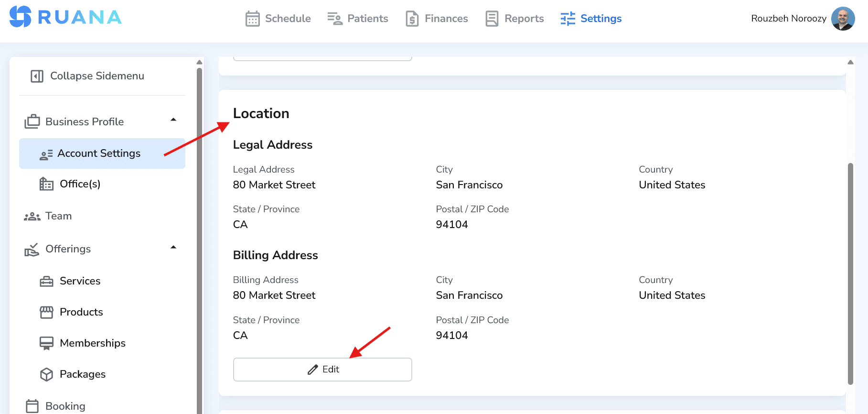Image resolution: width=868 pixels, height=414 pixels.
Task: Click the Reports document icon
Action: tap(492, 19)
